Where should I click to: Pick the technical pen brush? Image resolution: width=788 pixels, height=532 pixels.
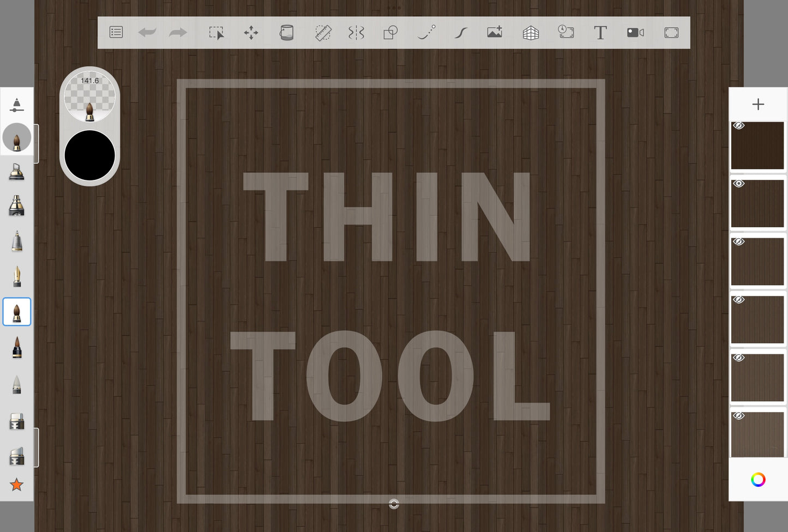click(x=17, y=241)
